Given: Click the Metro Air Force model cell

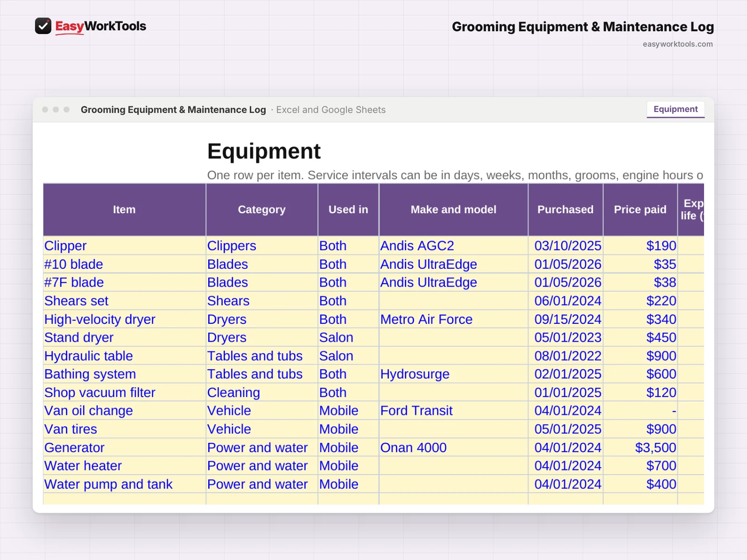Looking at the screenshot, I should (x=453, y=319).
